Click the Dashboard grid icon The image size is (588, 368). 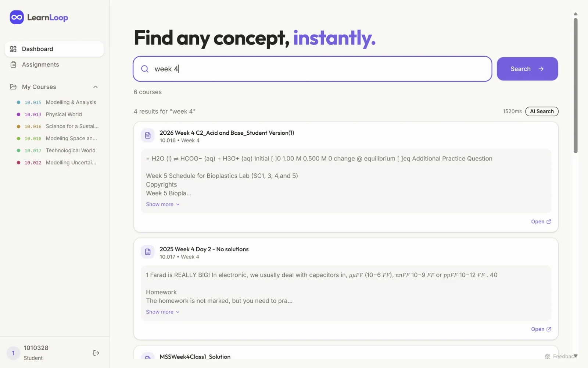[x=13, y=49]
